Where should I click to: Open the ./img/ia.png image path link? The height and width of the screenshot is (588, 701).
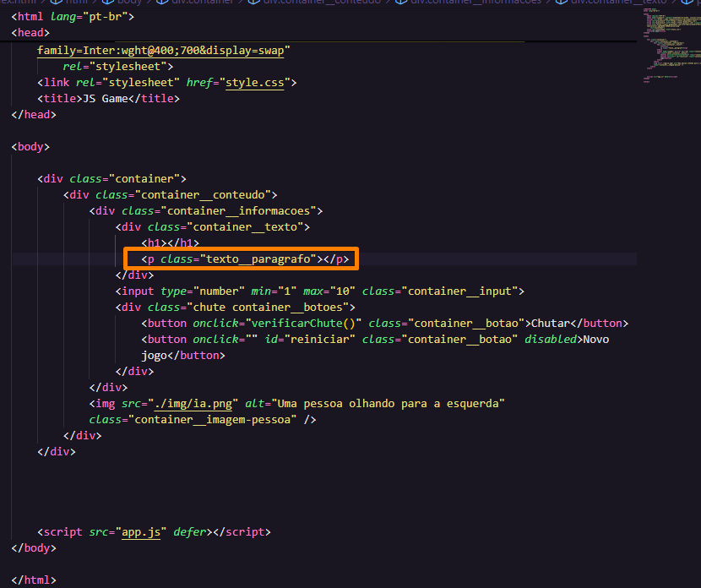pyautogui.click(x=193, y=404)
